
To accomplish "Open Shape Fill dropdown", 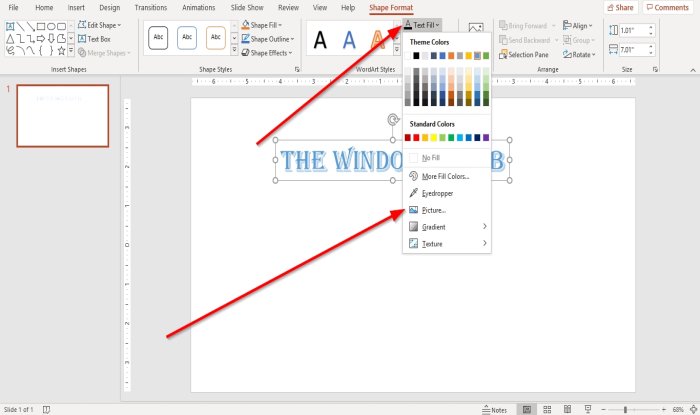I will click(262, 25).
